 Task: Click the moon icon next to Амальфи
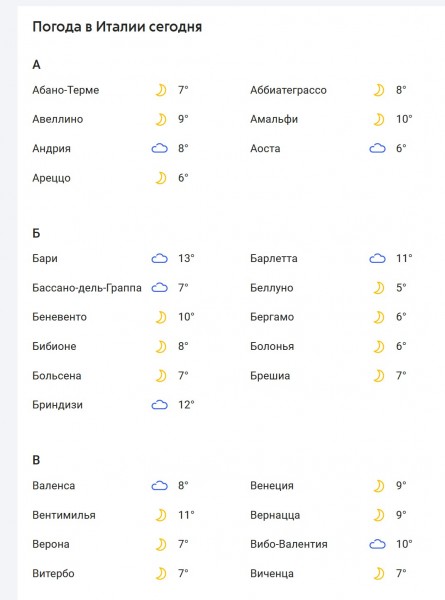click(379, 119)
